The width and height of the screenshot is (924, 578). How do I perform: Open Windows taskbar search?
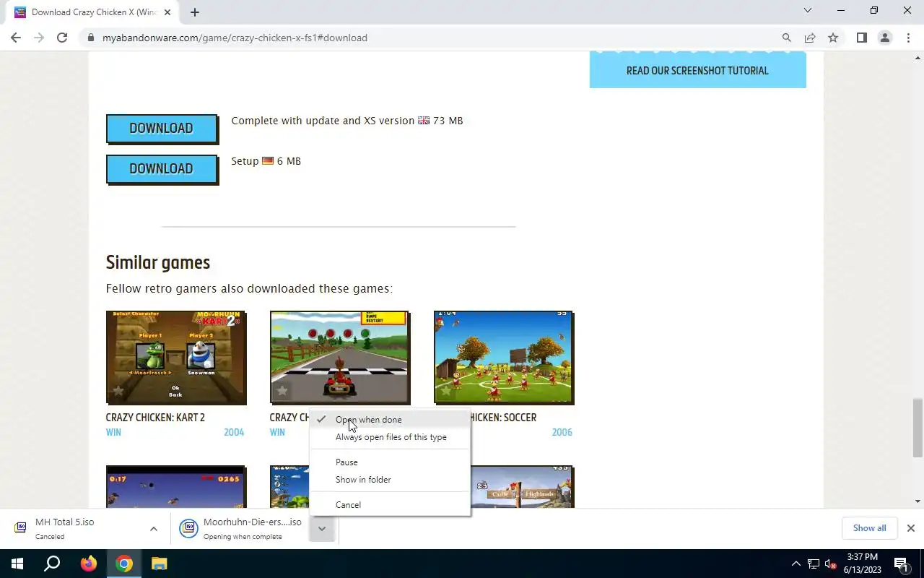[x=52, y=564]
